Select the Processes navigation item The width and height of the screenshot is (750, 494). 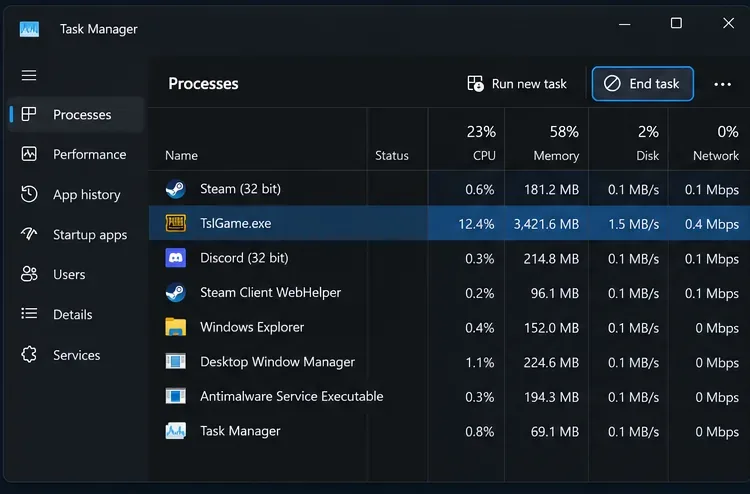[77, 114]
